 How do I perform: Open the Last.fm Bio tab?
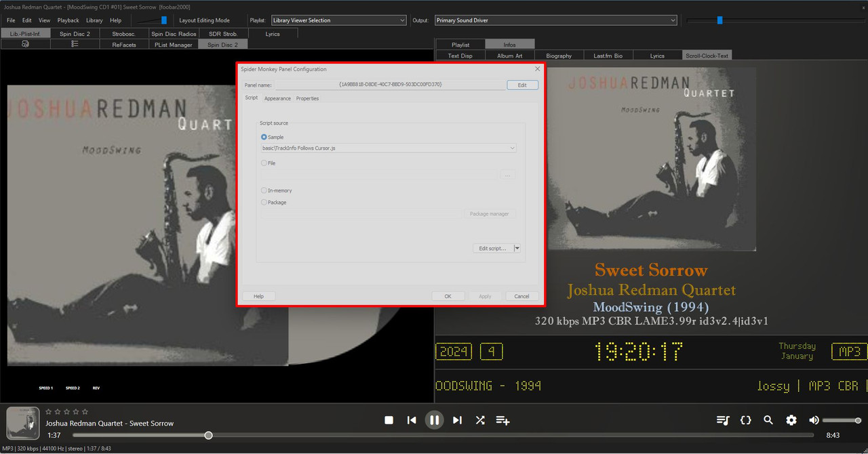pyautogui.click(x=608, y=56)
